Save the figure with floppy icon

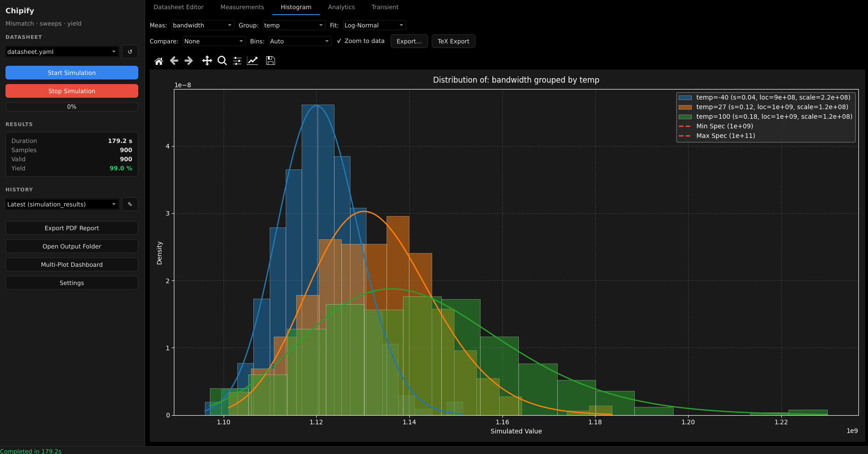[271, 61]
